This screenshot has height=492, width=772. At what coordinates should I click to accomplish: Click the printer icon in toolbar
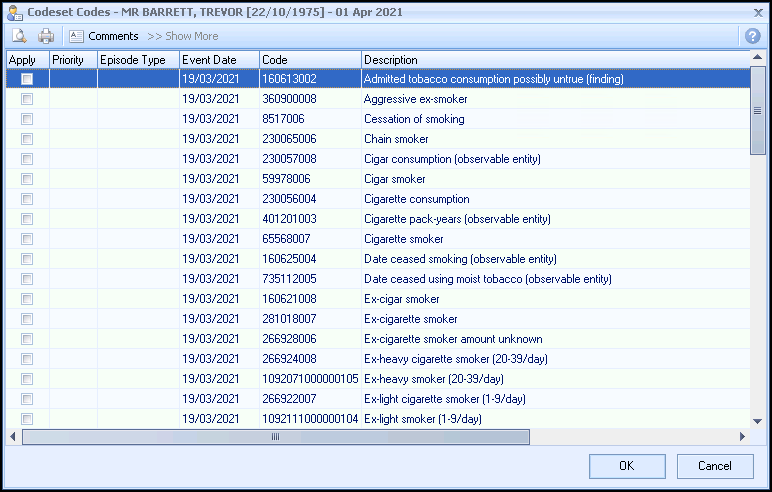(x=46, y=36)
